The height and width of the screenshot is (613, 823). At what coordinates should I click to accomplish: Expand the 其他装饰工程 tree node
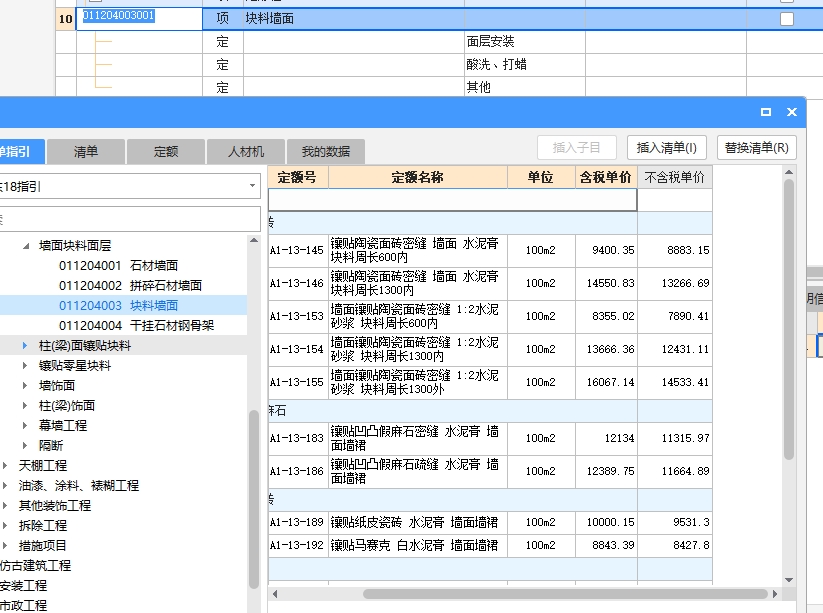tap(5, 505)
